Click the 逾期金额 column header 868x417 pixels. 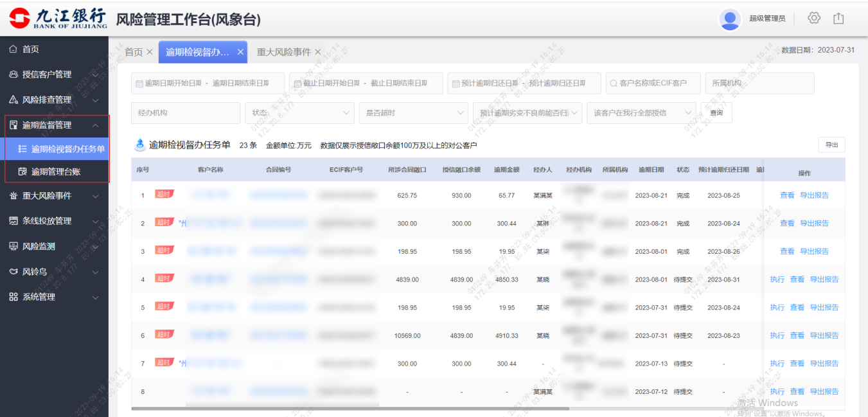click(506, 170)
